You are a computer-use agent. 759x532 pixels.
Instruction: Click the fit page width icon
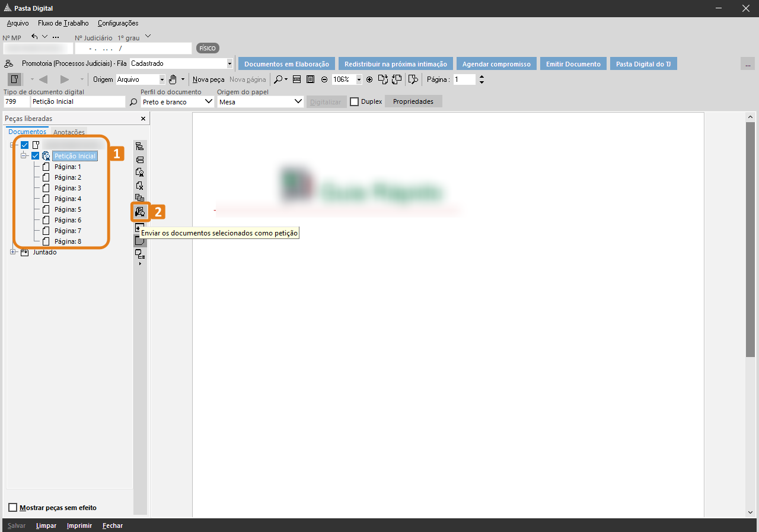(x=297, y=79)
